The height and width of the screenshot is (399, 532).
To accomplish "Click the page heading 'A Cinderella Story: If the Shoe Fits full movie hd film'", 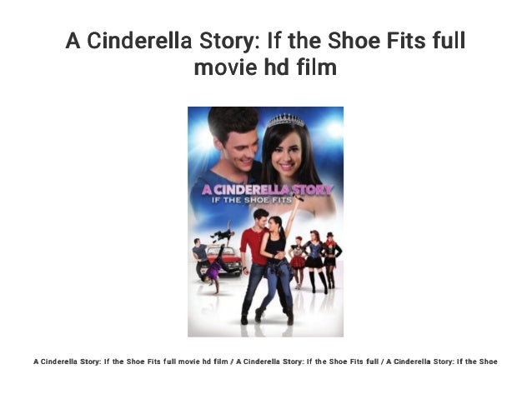I will [265, 53].
